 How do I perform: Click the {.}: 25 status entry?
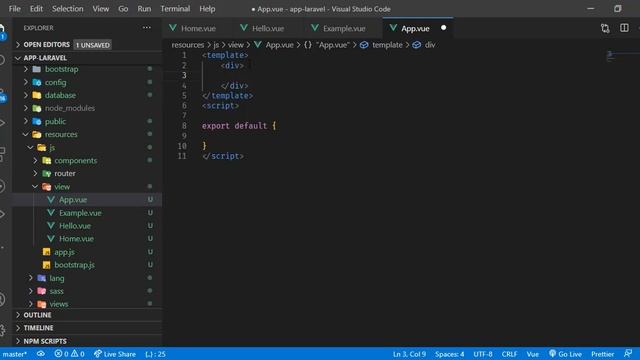coord(156,354)
